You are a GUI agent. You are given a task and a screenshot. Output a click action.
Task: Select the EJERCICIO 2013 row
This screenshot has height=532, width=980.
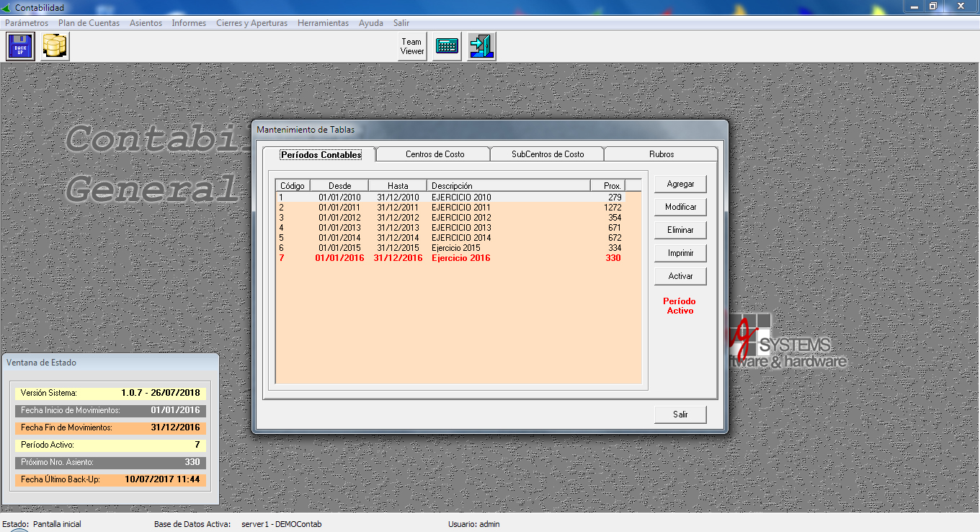tap(461, 228)
